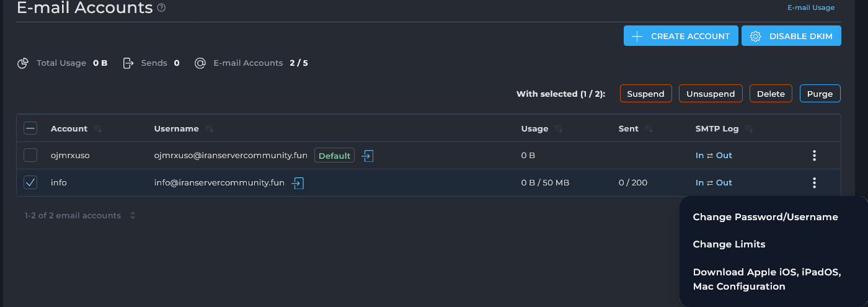The width and height of the screenshot is (868, 307).
Task: Click login icon next to ojmrxuso@iranservercommunity.fun
Action: tap(368, 156)
